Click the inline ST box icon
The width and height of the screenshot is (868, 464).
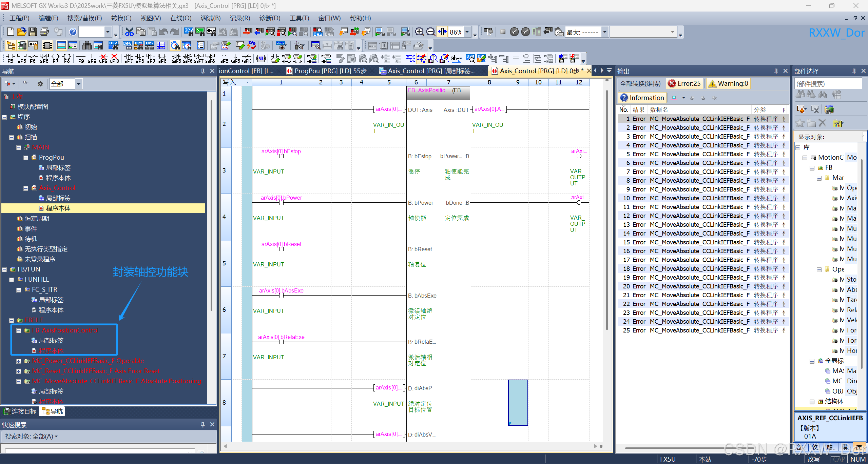[x=261, y=58]
